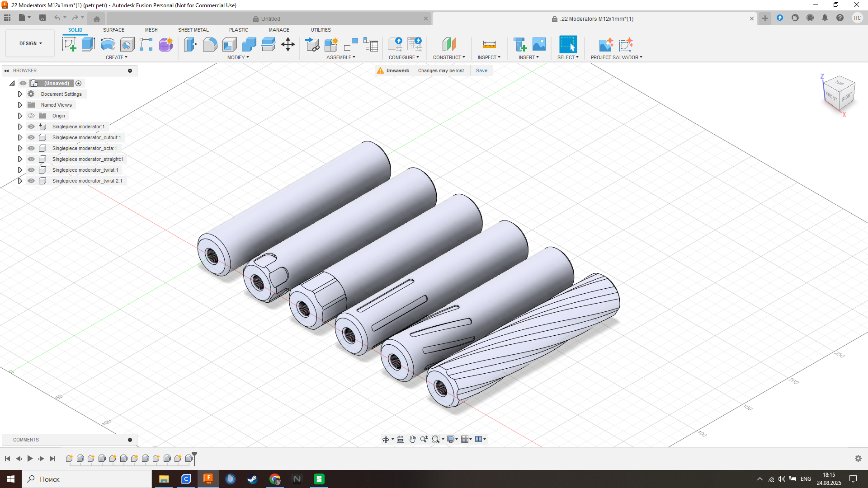Hide the Singlepiece moderator_cutout:1 component

click(x=31, y=137)
